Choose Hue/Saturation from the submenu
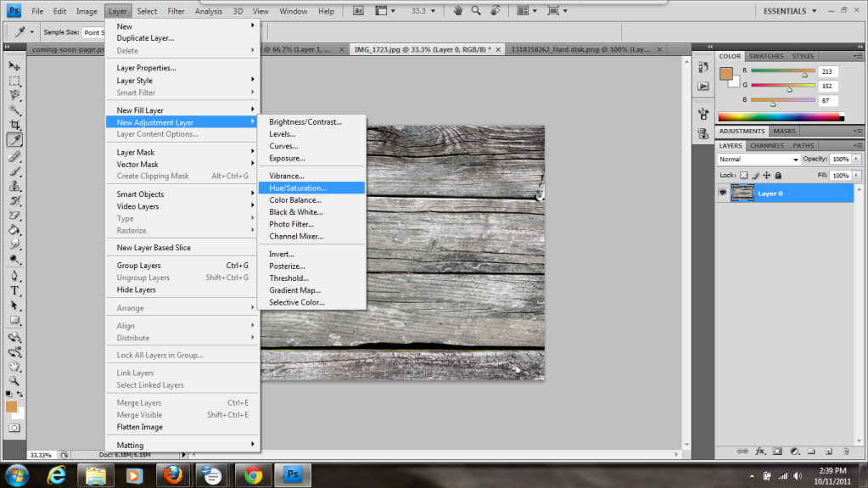 tap(311, 188)
